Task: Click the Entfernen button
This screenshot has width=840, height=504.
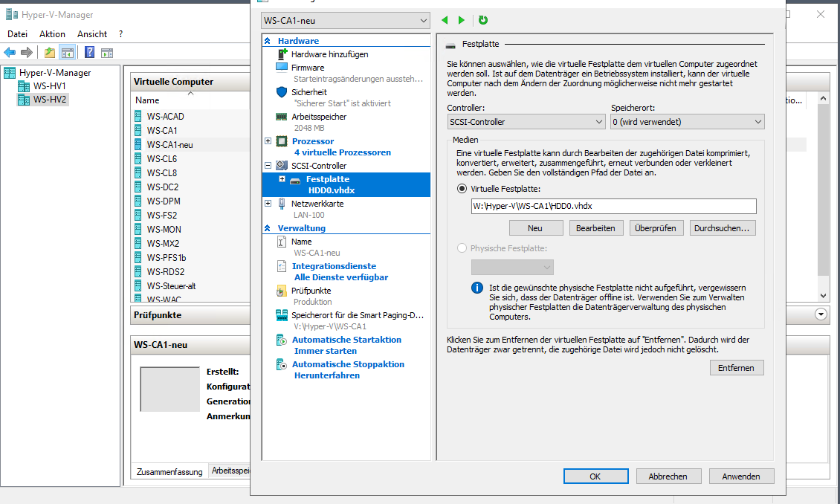Action: tap(737, 368)
